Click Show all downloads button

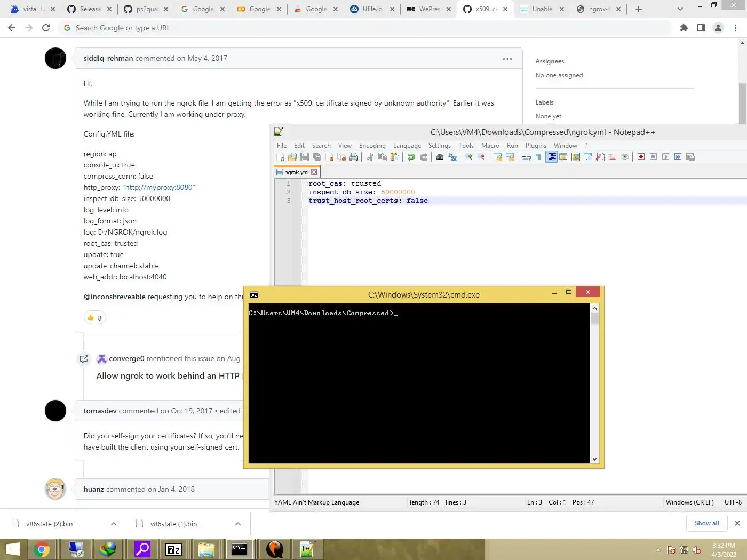pos(706,523)
